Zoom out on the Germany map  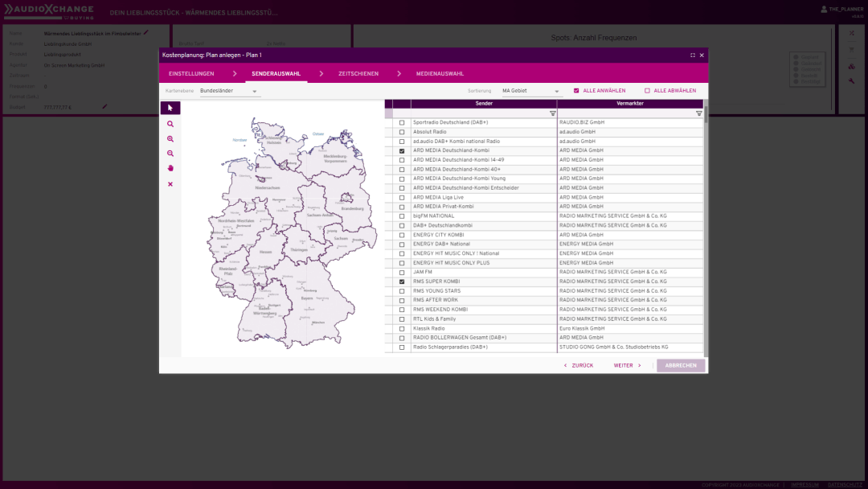170,154
